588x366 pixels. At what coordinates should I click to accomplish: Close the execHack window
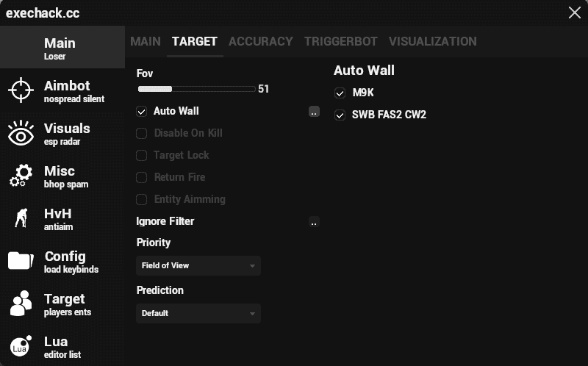point(574,12)
